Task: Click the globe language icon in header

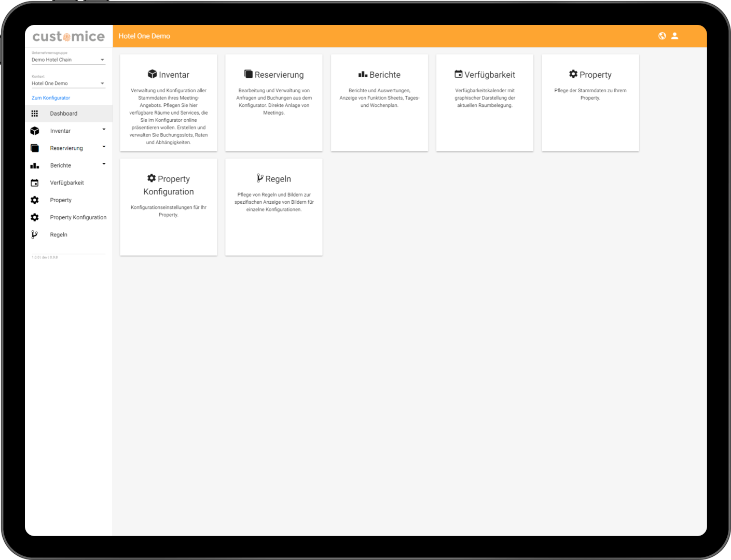Action: 662,36
